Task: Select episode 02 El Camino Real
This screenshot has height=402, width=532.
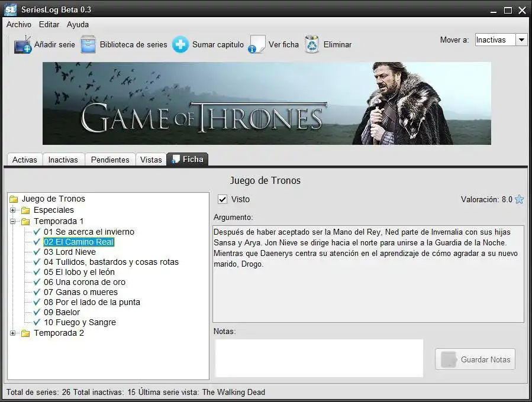Action: pyautogui.click(x=79, y=242)
